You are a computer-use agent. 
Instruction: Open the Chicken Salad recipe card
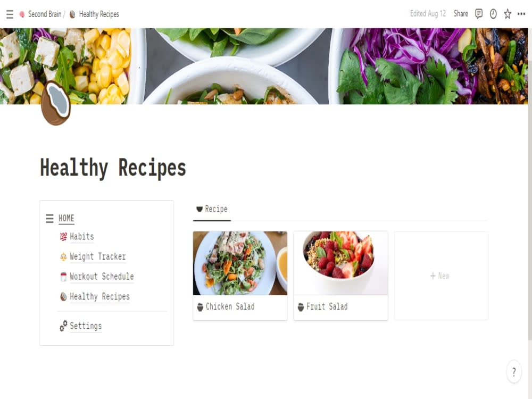pos(240,276)
